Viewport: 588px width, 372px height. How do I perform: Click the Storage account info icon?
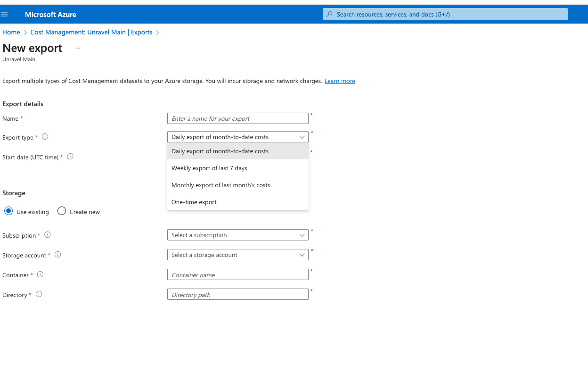58,255
